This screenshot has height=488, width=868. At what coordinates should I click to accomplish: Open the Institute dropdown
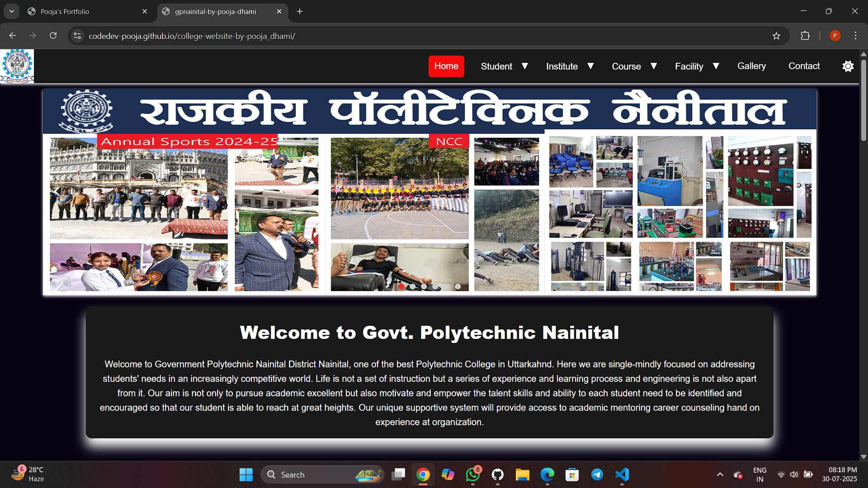(x=562, y=66)
